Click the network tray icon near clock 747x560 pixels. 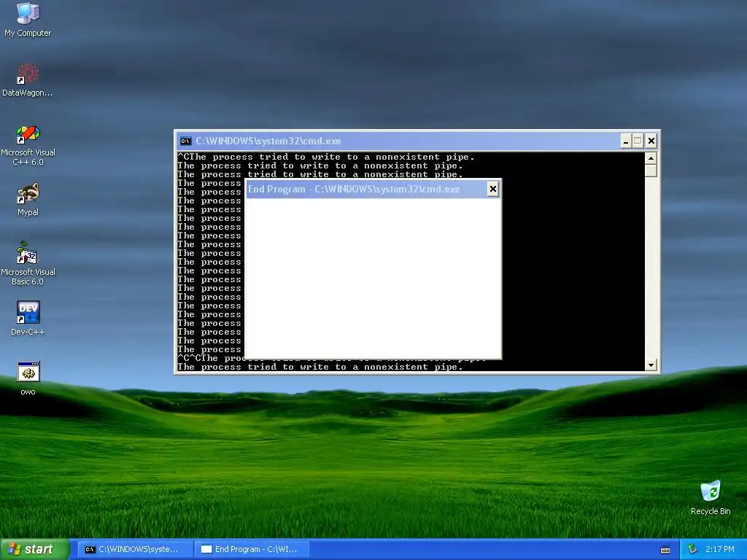[x=692, y=549]
